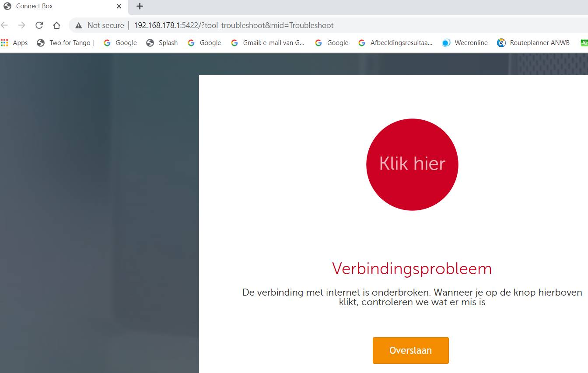Open the Splash bookmark

(x=162, y=43)
